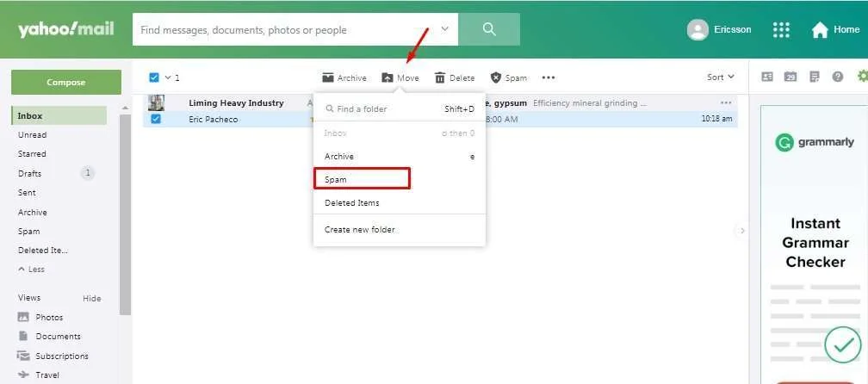Viewport: 868px width, 384px height.
Task: Toggle the select-all messages checkbox
Action: coord(154,77)
